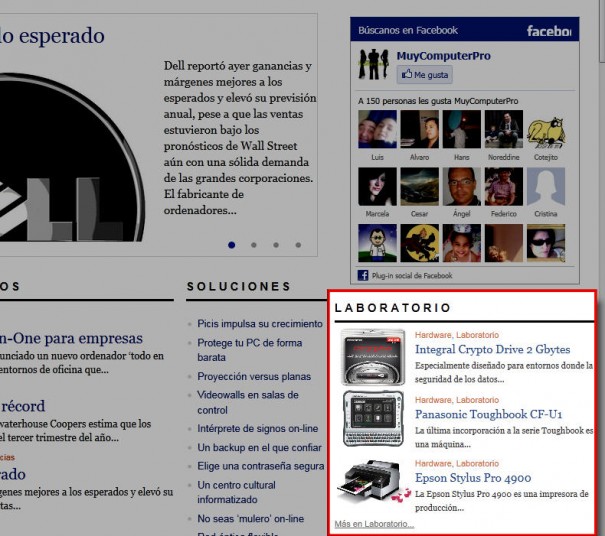Switch to the second carousel slide dot
Viewport: 605px width, 536px height.
[x=254, y=244]
